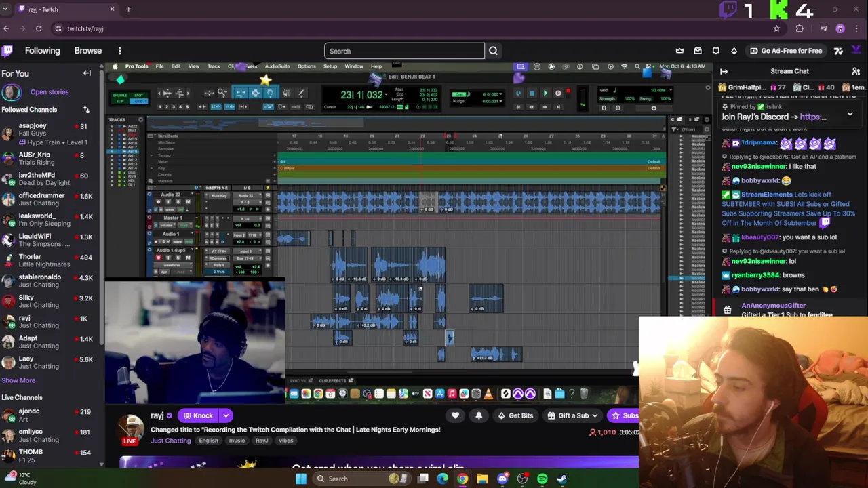Screen dimensions: 868x488
Task: Follow rayj with the heart icon
Action: tap(455, 415)
